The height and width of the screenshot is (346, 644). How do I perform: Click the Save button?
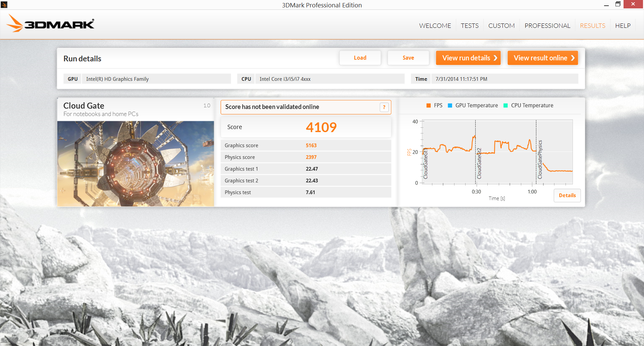[408, 58]
